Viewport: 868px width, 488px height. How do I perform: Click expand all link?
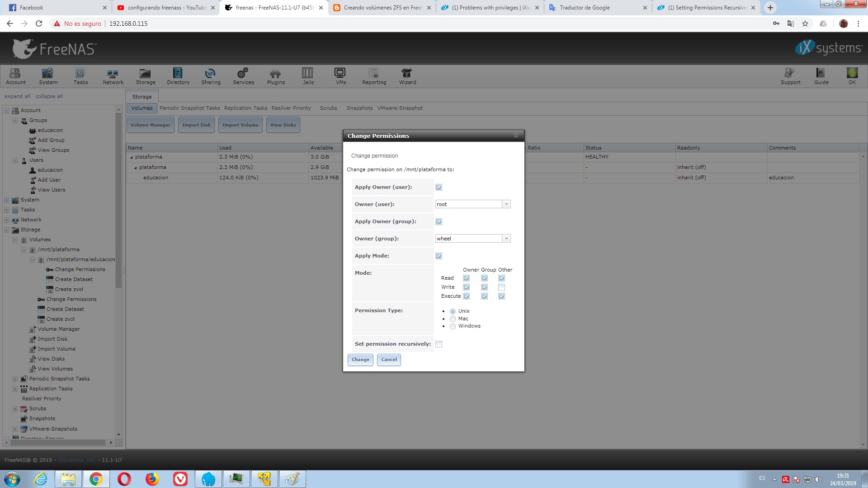(17, 96)
